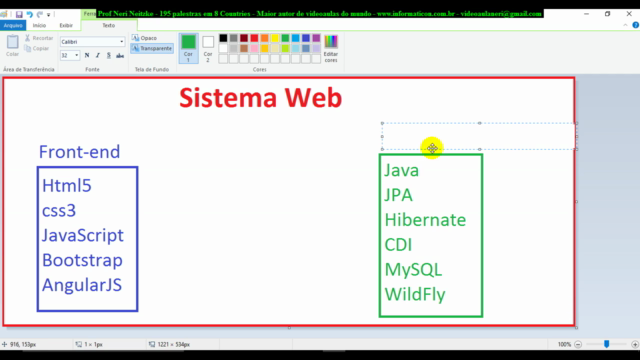This screenshot has height=360, width=640.
Task: Pick the dark gray palette swatch
Action: pyautogui.click(x=233, y=38)
